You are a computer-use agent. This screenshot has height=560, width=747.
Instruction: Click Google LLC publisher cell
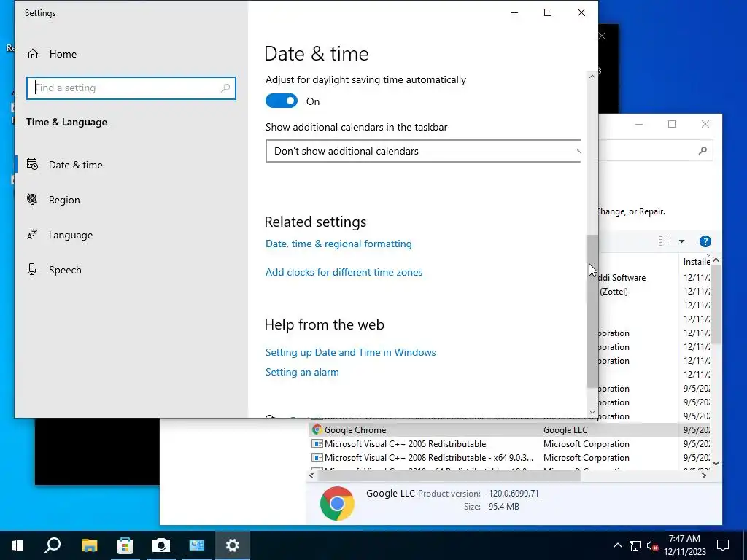tap(565, 430)
